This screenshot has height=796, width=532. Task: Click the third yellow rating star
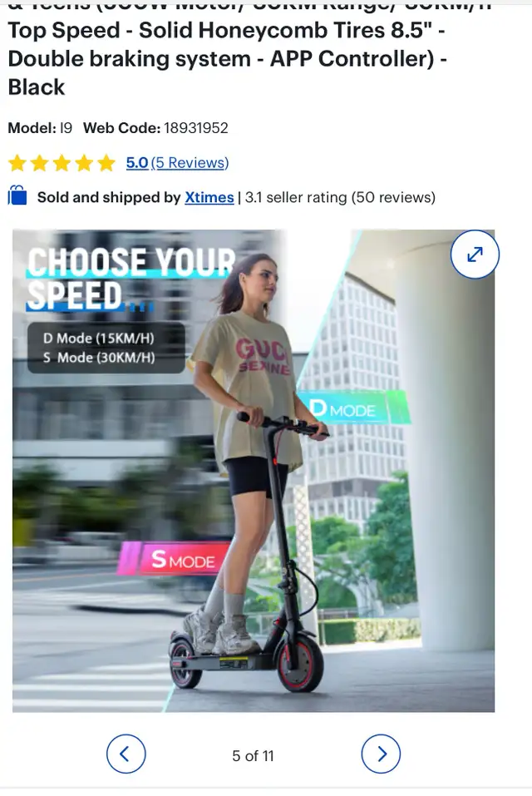click(62, 164)
